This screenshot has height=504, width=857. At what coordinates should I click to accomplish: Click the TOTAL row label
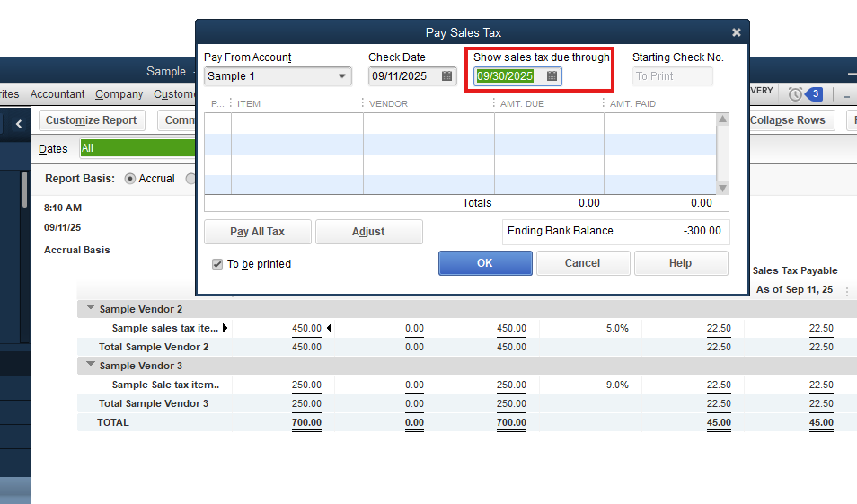(x=113, y=422)
